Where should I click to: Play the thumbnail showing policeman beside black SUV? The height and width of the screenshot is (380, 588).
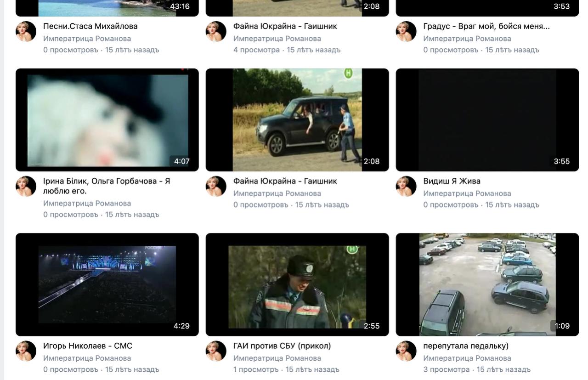click(x=297, y=120)
